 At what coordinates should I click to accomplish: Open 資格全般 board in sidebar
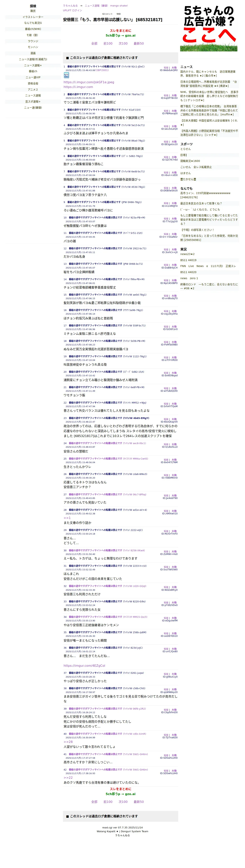click(x=33, y=84)
